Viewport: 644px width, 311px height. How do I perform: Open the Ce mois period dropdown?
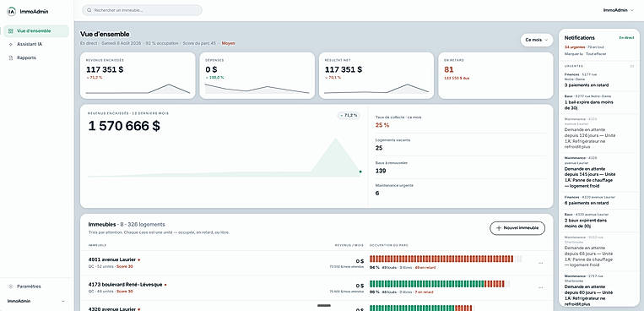[537, 40]
